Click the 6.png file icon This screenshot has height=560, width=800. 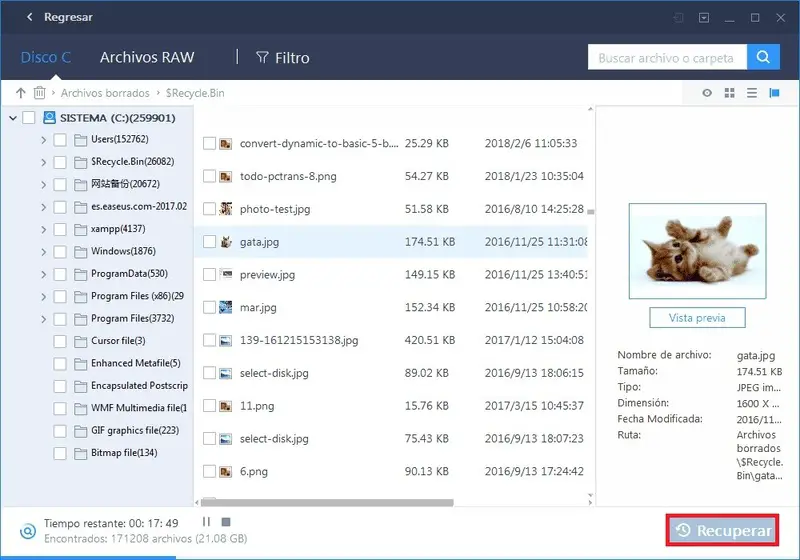[226, 471]
